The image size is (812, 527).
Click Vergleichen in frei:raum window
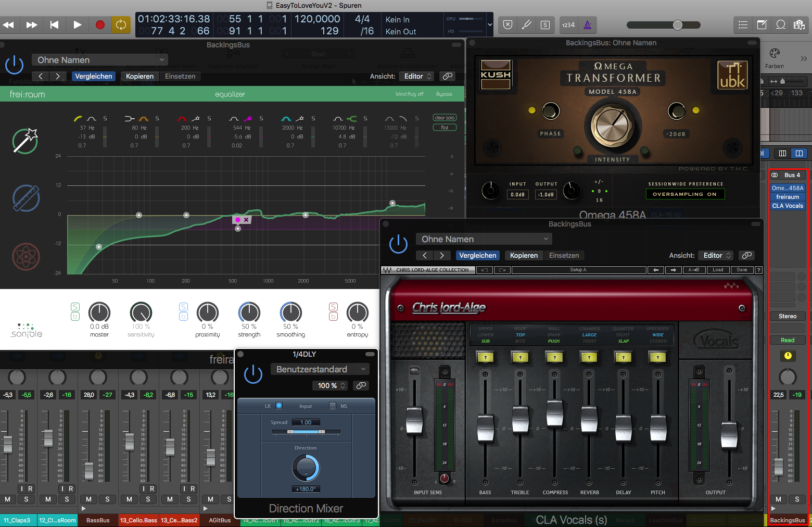pos(94,76)
